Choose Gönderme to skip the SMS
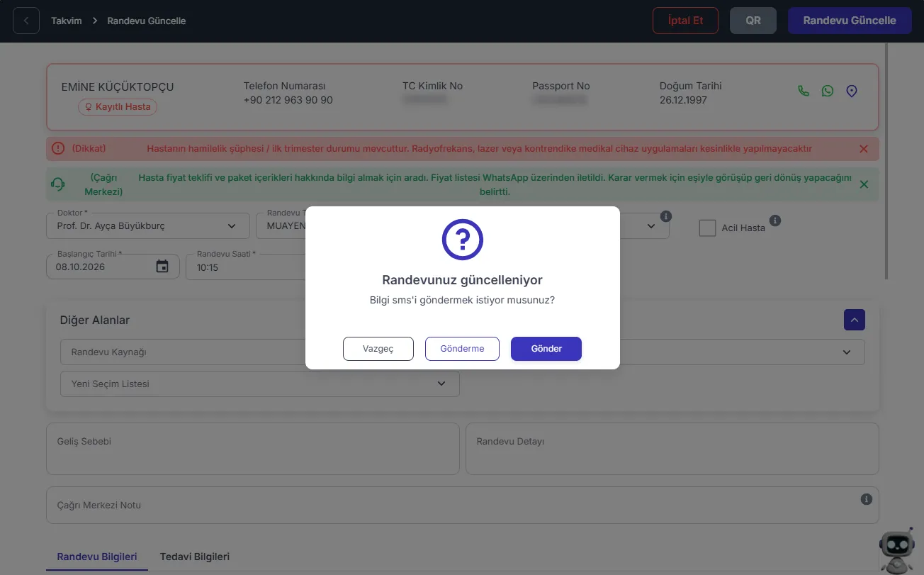The width and height of the screenshot is (924, 575). click(x=462, y=349)
